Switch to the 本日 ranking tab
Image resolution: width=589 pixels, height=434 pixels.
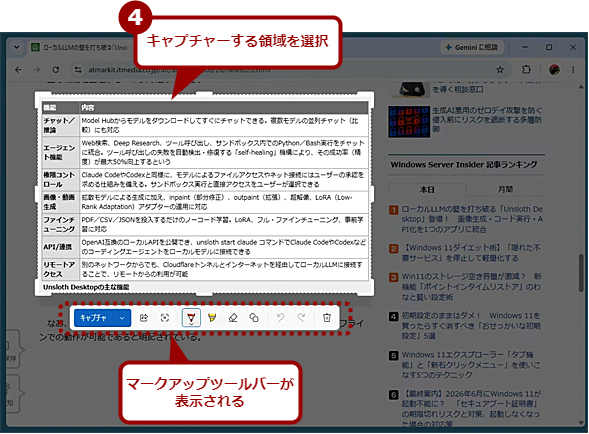point(427,189)
